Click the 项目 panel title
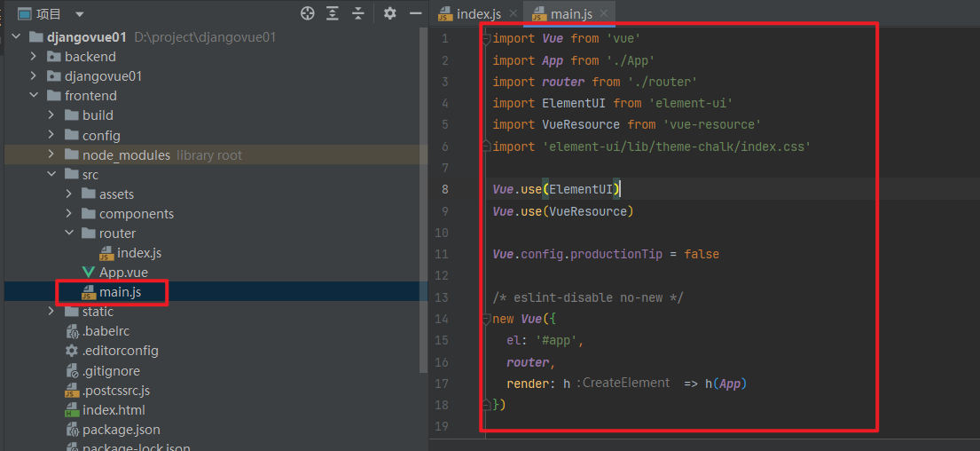980x451 pixels. click(x=49, y=14)
